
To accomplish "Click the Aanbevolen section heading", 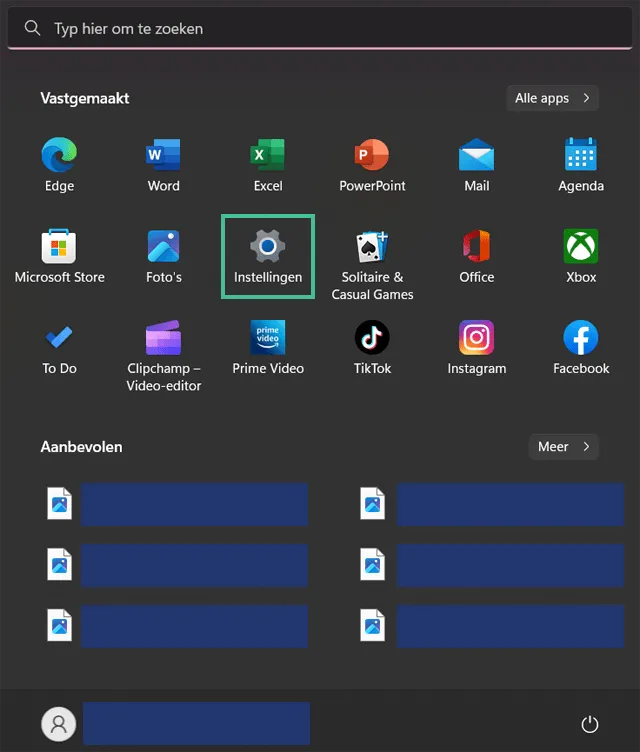I will [x=82, y=447].
